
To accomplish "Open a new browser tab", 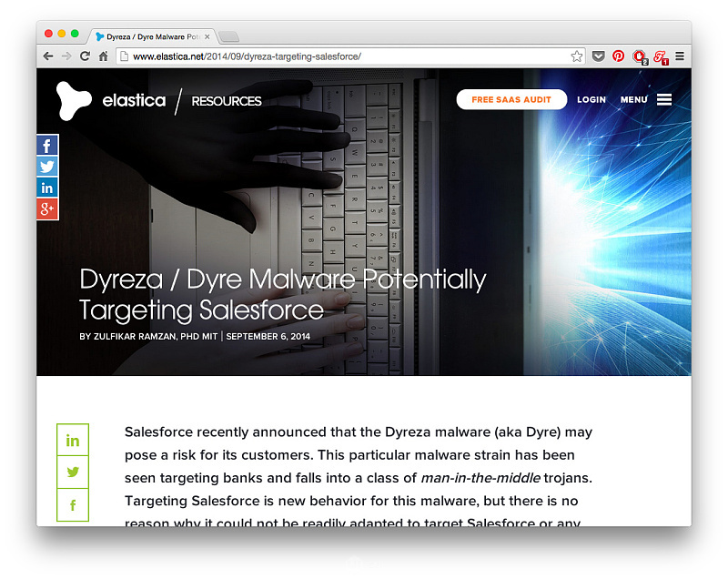I will (x=228, y=36).
